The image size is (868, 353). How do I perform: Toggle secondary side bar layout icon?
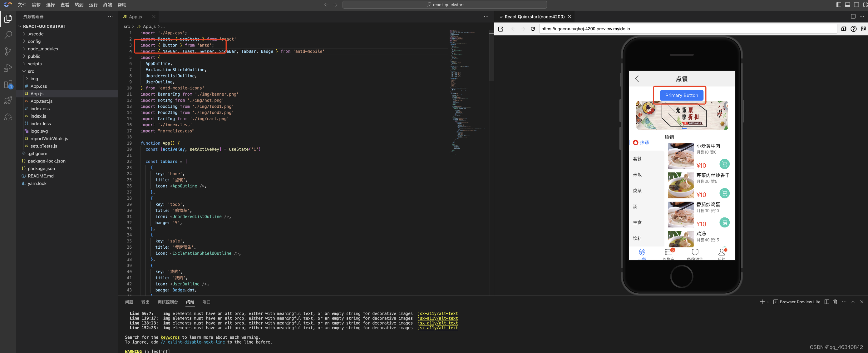pos(856,5)
